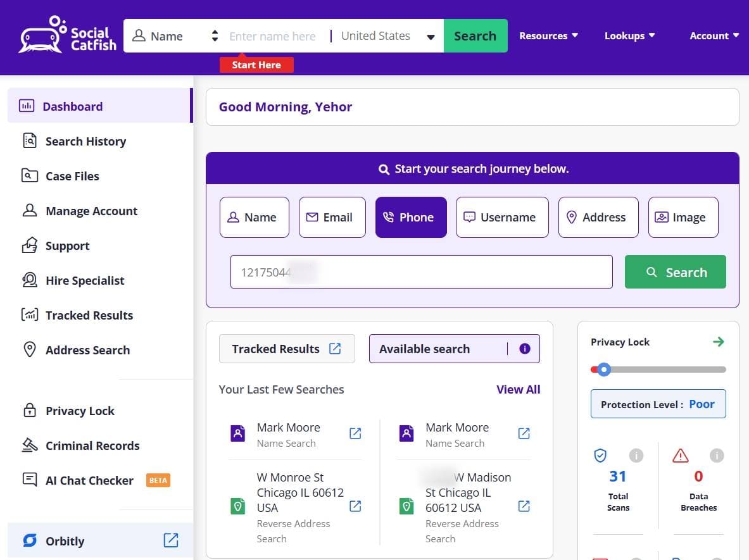Click the Total Scans value 31
This screenshot has width=749, height=560.
click(x=618, y=476)
